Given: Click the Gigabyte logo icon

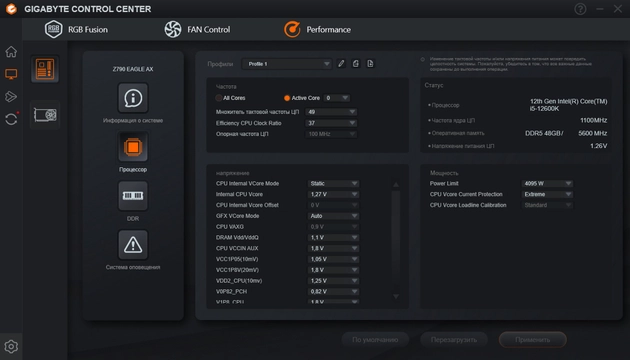Looking at the screenshot, I should [x=11, y=9].
